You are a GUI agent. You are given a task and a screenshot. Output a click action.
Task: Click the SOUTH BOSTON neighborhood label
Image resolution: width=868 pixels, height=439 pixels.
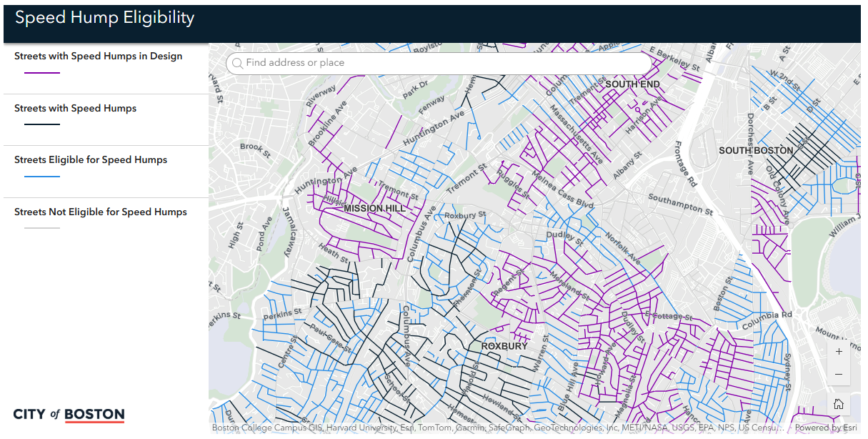pyautogui.click(x=756, y=151)
